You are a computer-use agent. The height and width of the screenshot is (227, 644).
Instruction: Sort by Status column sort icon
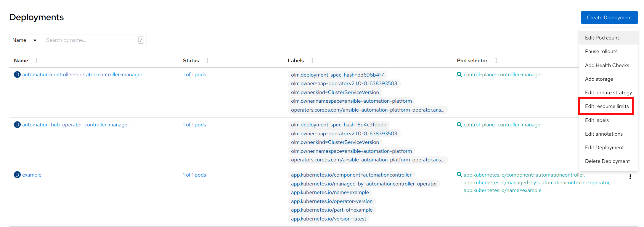tap(208, 61)
